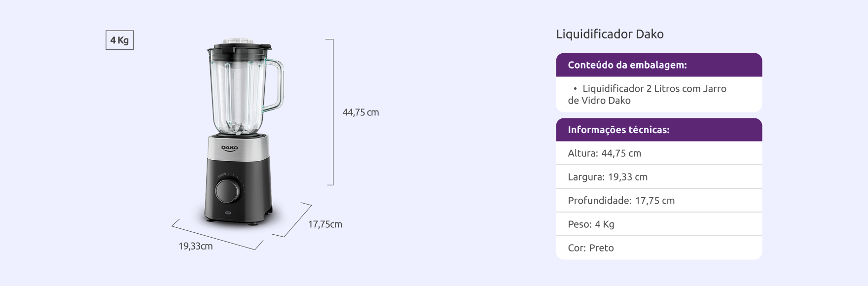Image resolution: width=868 pixels, height=286 pixels.
Task: Select the Conteúdo da embalagem header
Action: point(659,65)
